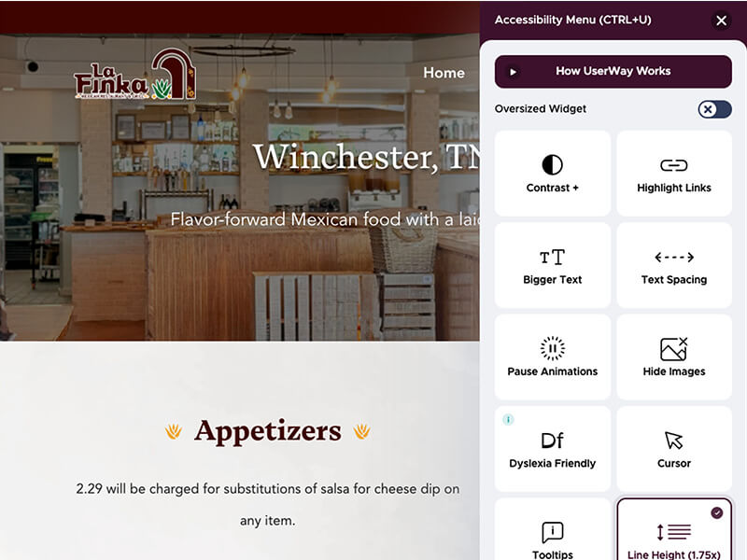Toggle the Line Height (1.75x) setting
Screen dimensions: 747x560
click(674, 529)
